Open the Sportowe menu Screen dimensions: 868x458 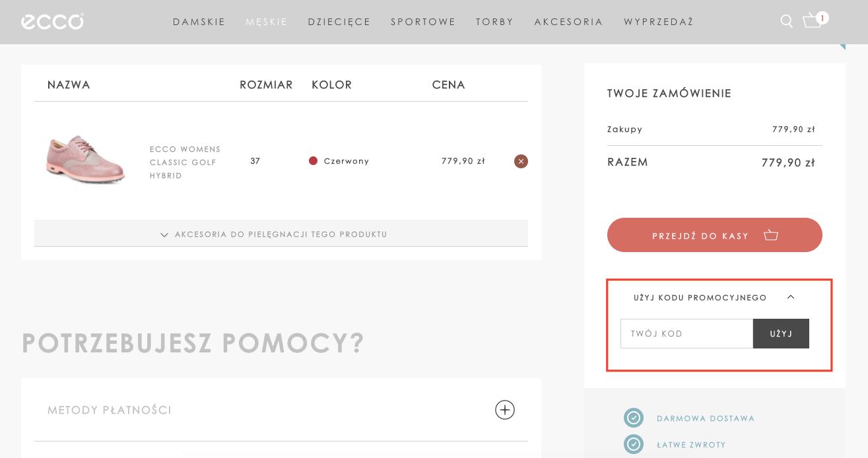coord(423,22)
